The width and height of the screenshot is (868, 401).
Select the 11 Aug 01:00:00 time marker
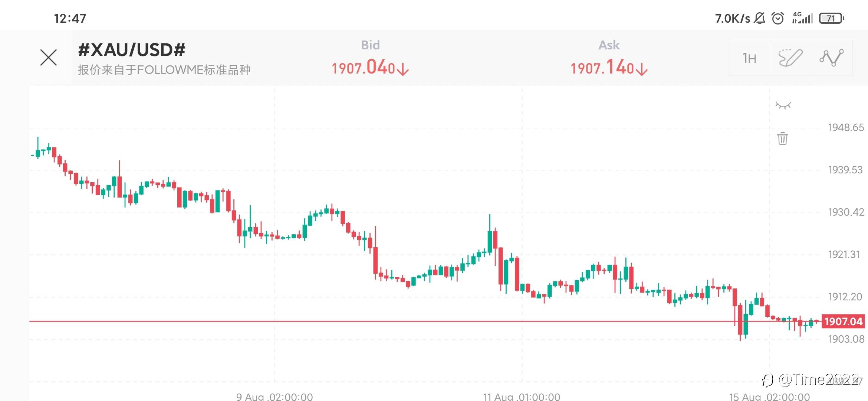522,397
